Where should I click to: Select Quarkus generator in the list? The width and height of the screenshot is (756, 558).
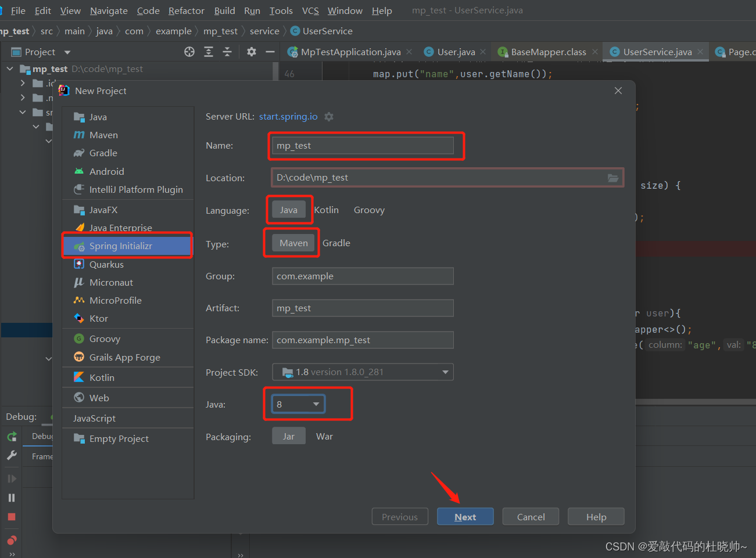tap(128, 264)
